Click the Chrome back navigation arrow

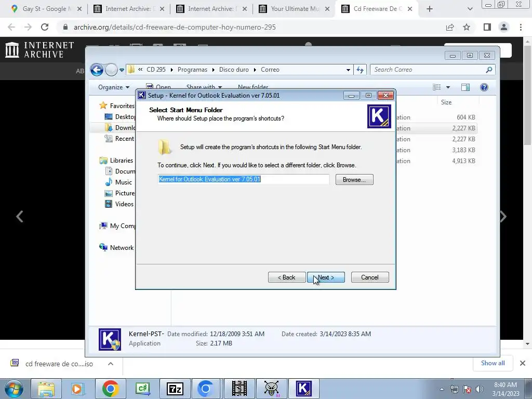[11, 27]
